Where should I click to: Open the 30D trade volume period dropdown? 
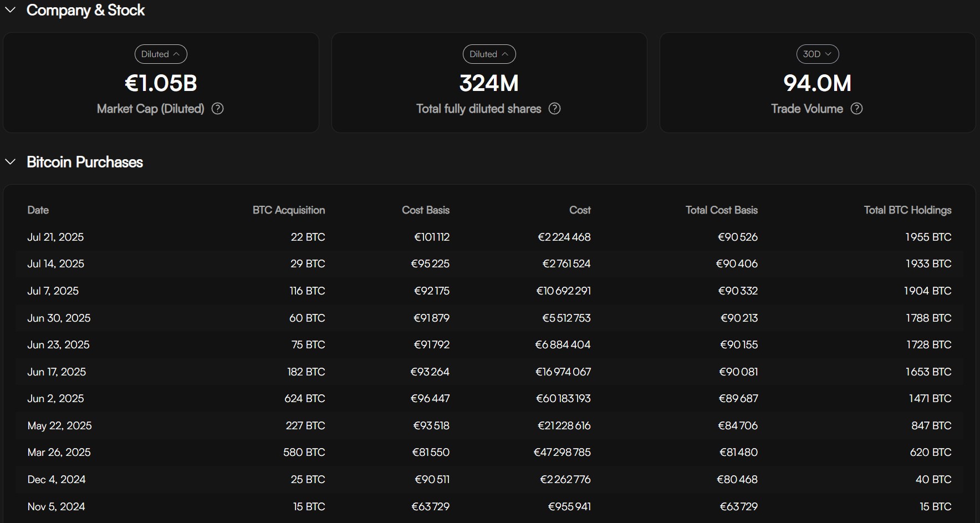pos(817,54)
